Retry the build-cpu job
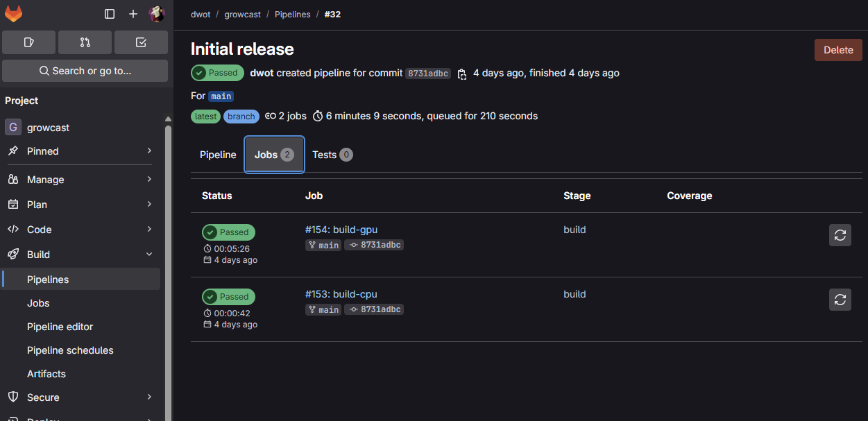 (840, 300)
